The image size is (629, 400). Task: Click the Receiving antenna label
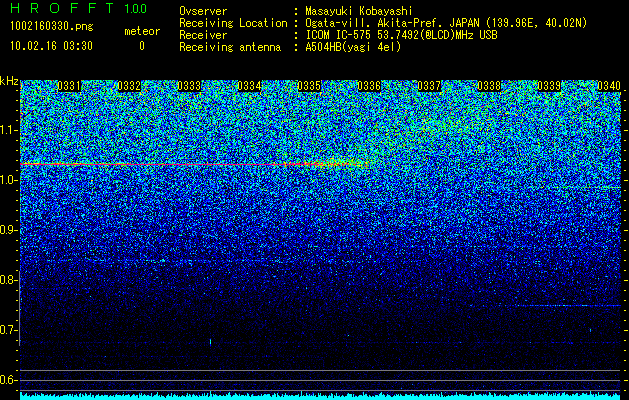click(x=230, y=47)
